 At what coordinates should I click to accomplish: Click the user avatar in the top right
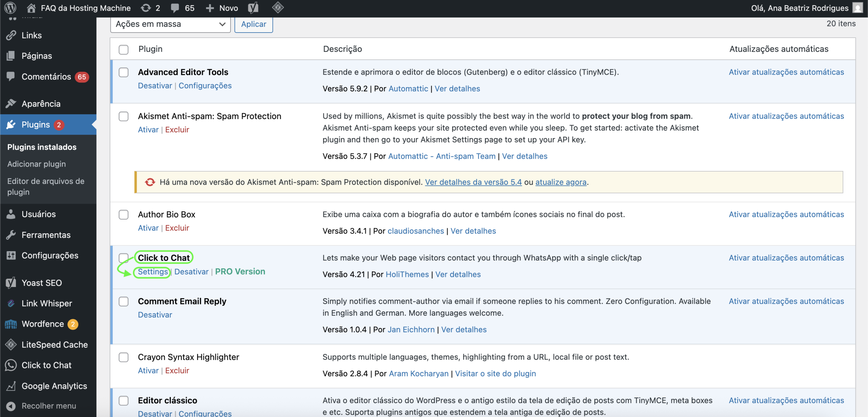point(858,8)
